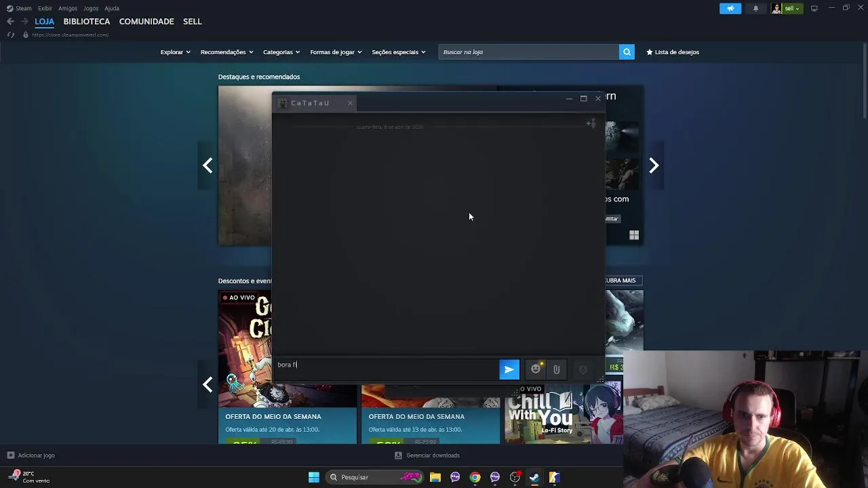Click the store URL address
The height and width of the screenshot is (488, 868).
(x=70, y=35)
